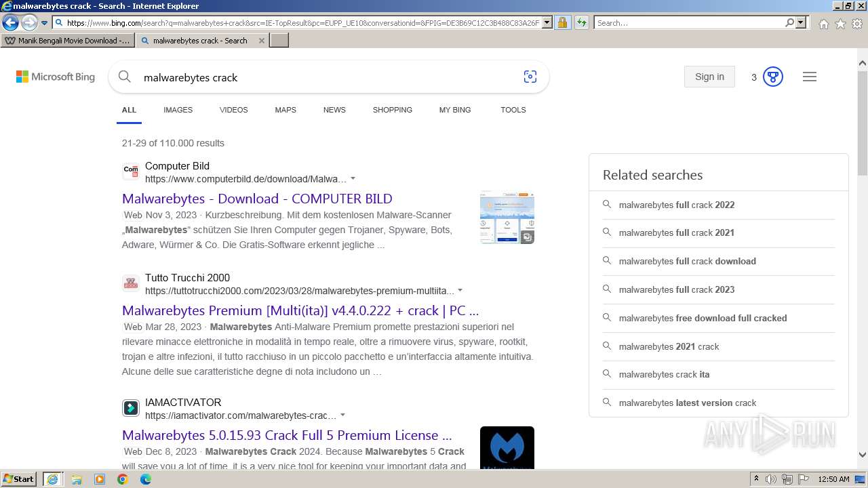The width and height of the screenshot is (868, 488).
Task: Expand tuttotrucchi2000.com URL dropdown arrow
Action: point(460,291)
